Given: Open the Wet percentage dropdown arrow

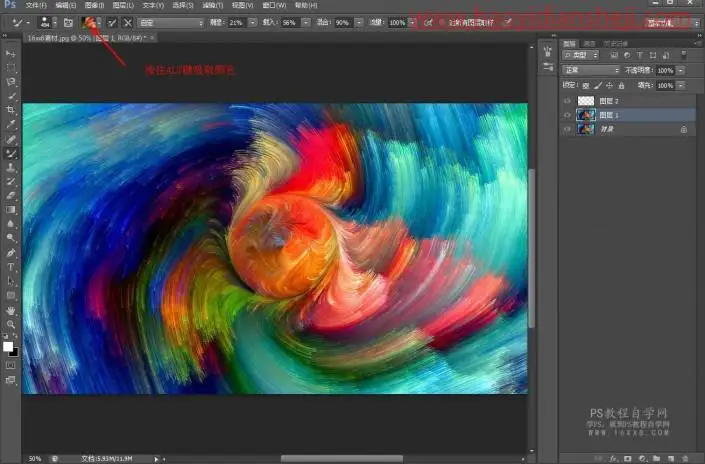Looking at the screenshot, I should coord(253,22).
